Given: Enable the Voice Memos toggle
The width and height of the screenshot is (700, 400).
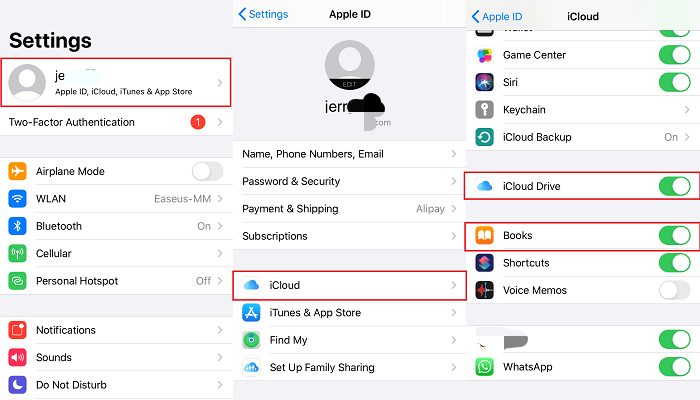Looking at the screenshot, I should [675, 290].
